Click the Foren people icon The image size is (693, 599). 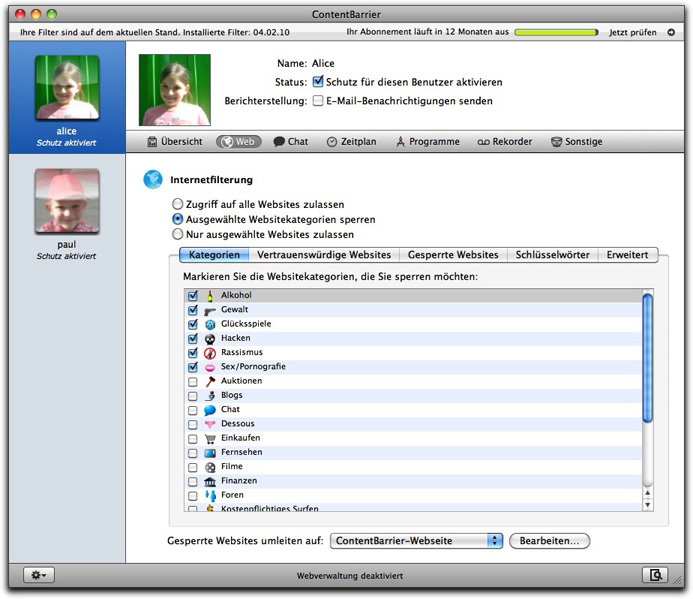pos(210,496)
